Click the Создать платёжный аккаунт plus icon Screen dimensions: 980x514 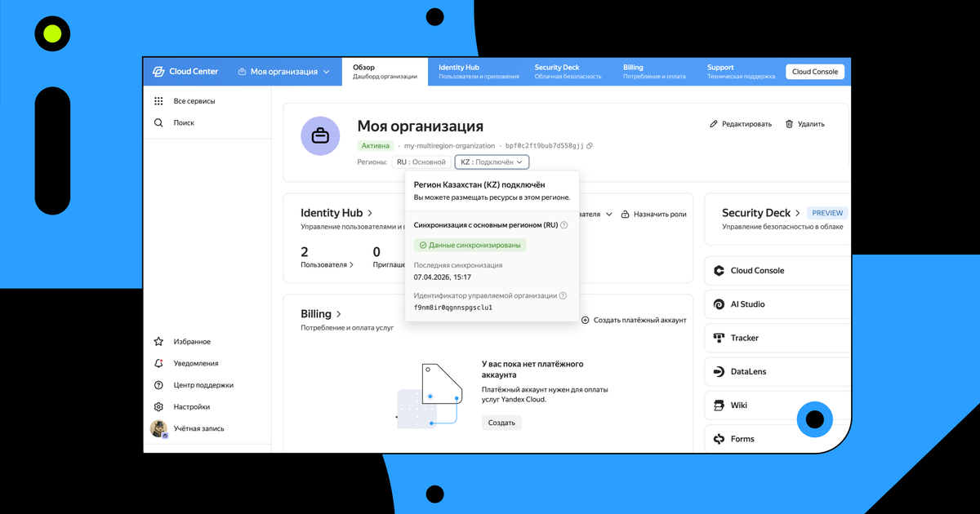[x=585, y=320]
